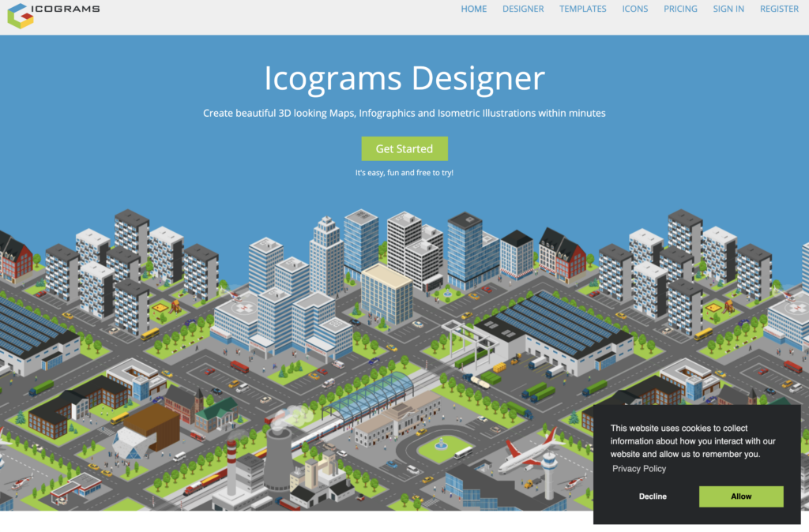Viewport: 809px width, 532px height.
Task: Click SIGN IN in the header
Action: 728,9
